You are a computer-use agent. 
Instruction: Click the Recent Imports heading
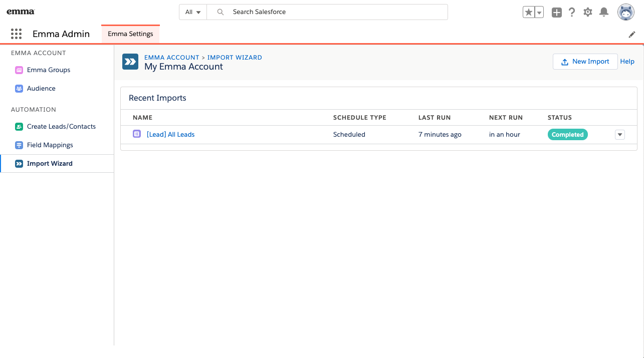(157, 98)
